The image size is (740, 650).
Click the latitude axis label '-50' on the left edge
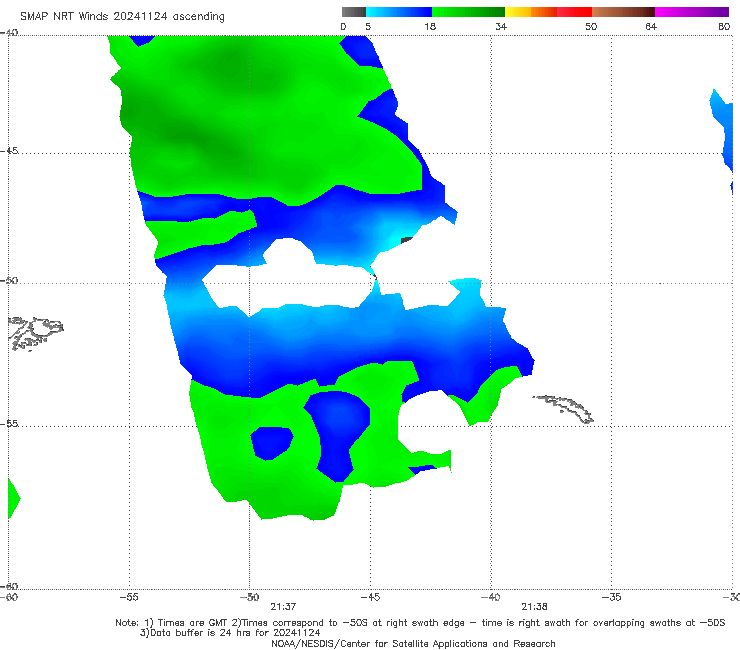9,280
